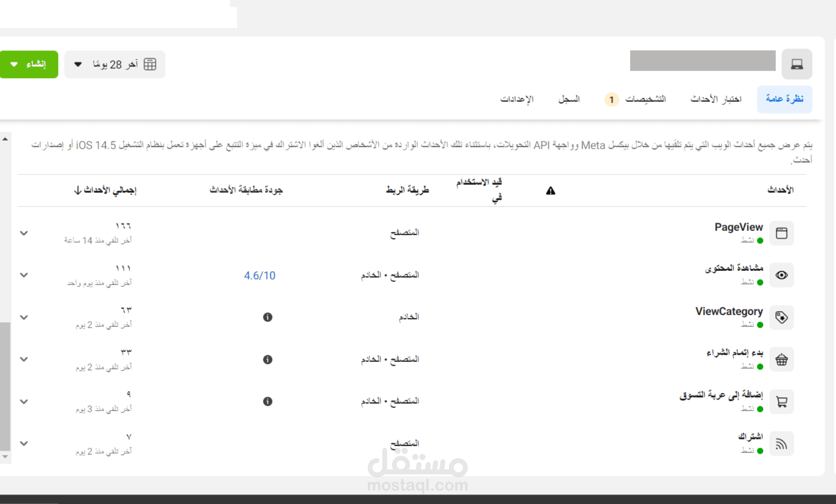Image resolution: width=836 pixels, height=504 pixels.
Task: Open the green إنشاء dropdown button
Action: click(29, 64)
